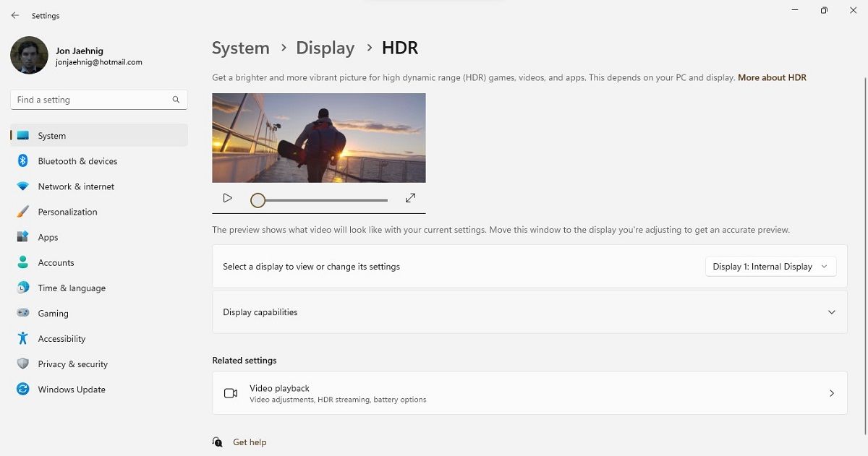Viewport: 868px width, 456px height.
Task: Play the HDR preview video
Action: [x=227, y=197]
